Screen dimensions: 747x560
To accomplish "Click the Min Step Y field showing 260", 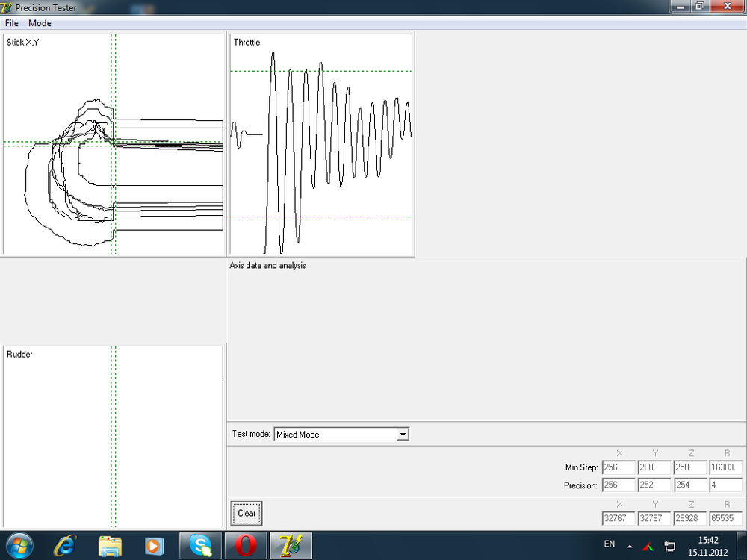I will click(654, 467).
